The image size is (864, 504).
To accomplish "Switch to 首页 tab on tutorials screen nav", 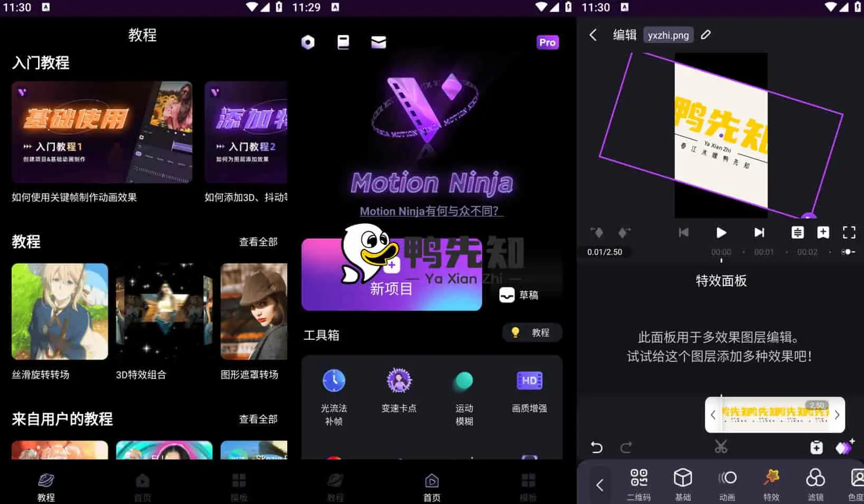I will point(143,487).
